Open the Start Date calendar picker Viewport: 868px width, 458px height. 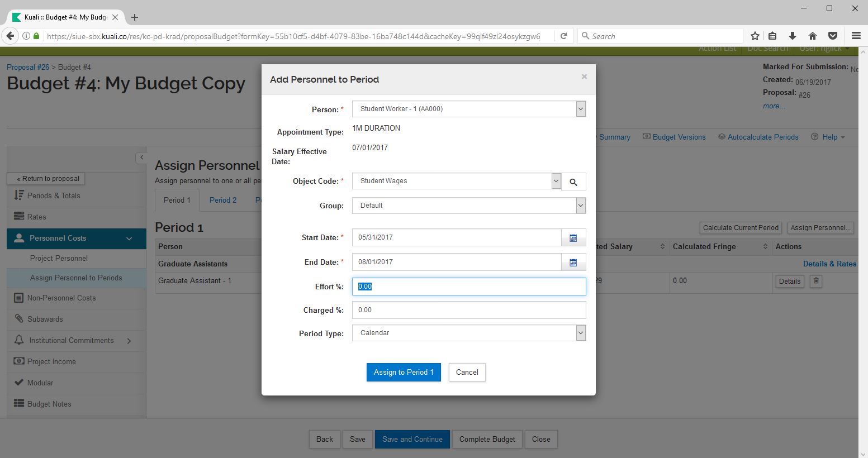click(573, 238)
